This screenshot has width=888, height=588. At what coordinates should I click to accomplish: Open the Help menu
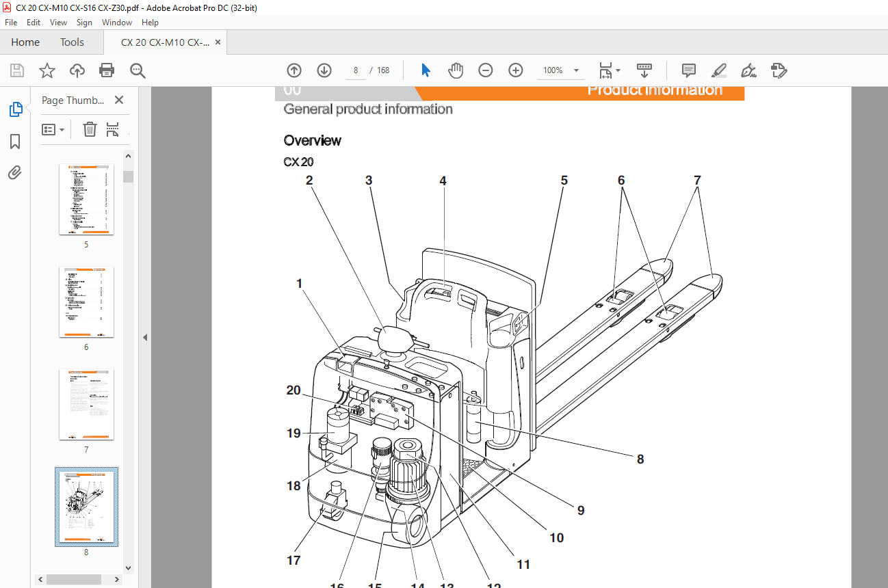(x=150, y=23)
